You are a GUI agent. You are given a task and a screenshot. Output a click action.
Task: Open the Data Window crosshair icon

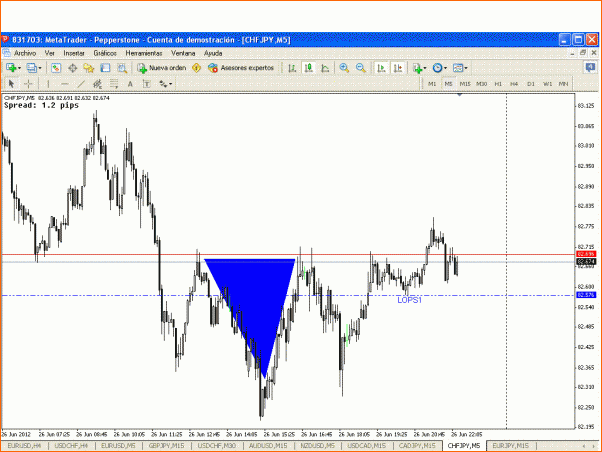(72, 68)
